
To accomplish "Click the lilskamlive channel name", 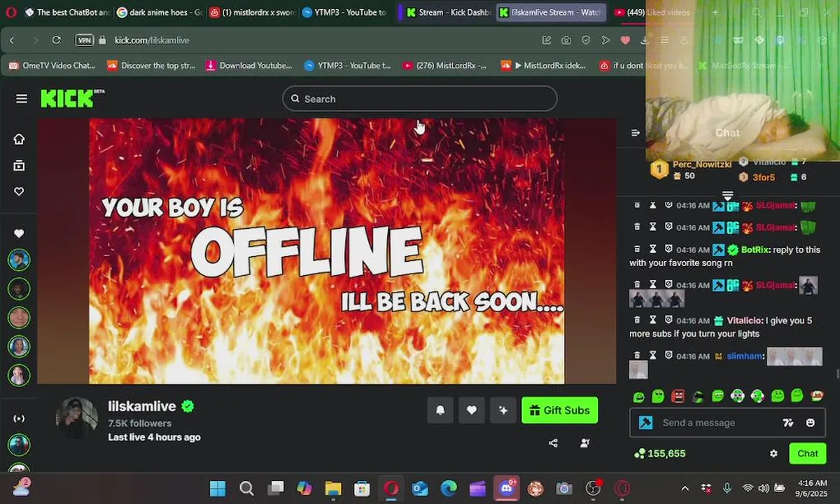I will click(141, 406).
